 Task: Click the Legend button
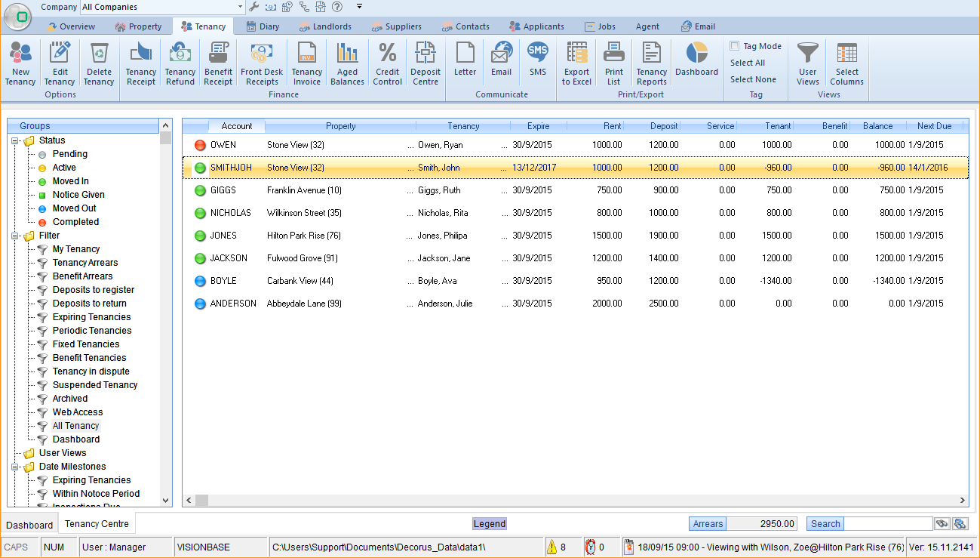490,524
